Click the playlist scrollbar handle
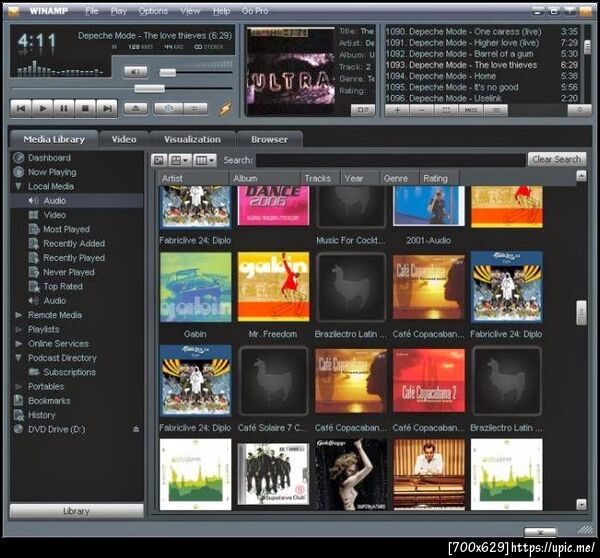The image size is (600, 558). 587,47
